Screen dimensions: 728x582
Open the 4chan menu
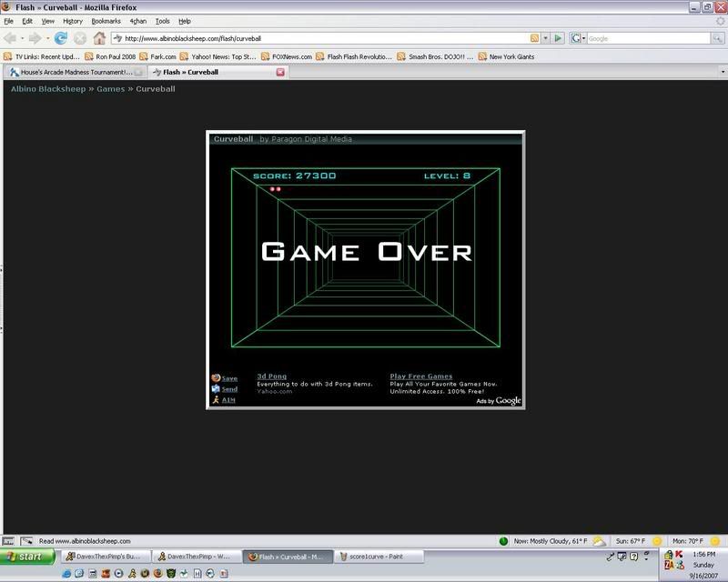(x=136, y=20)
